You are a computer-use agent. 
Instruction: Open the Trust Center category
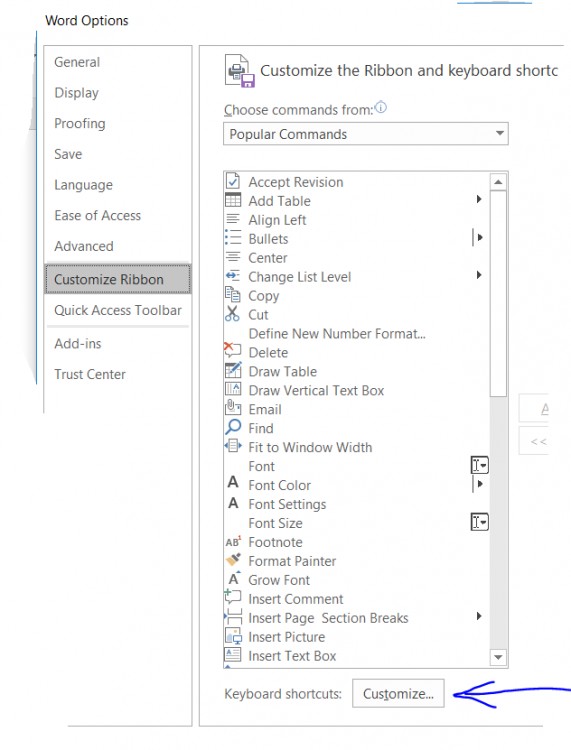tap(90, 374)
